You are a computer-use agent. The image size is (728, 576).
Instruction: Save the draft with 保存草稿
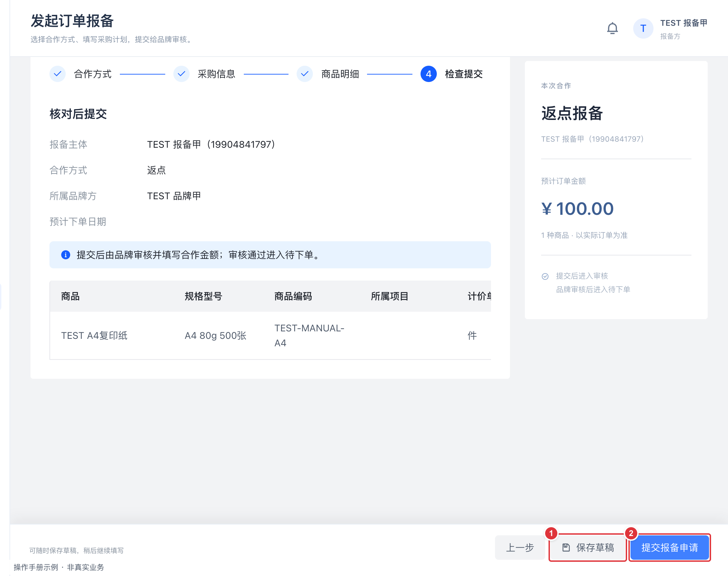[x=588, y=548]
